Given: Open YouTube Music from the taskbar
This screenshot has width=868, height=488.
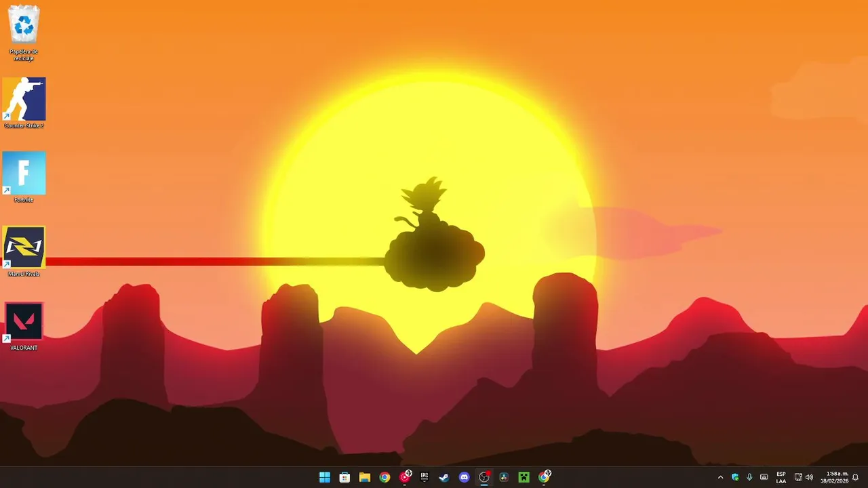Looking at the screenshot, I should pos(405,477).
